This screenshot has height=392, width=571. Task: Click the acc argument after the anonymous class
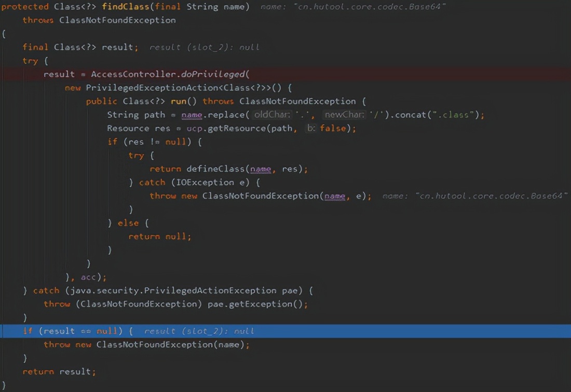pos(88,277)
